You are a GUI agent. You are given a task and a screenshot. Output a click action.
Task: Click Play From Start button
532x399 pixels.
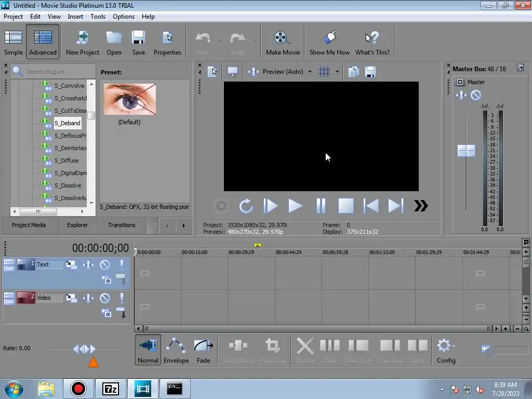(270, 206)
